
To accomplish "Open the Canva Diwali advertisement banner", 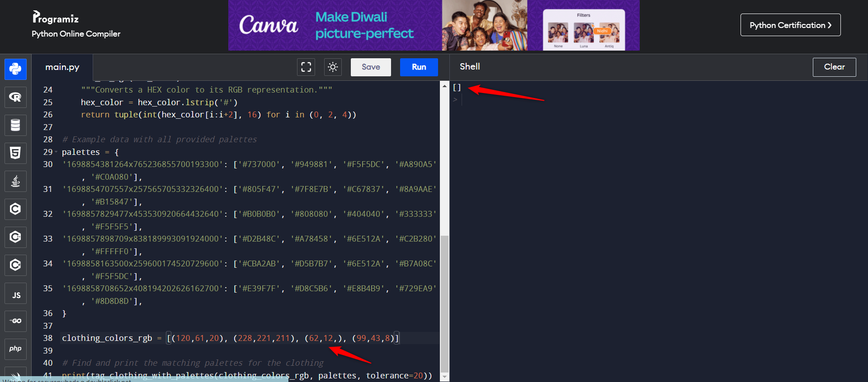I will [434, 25].
